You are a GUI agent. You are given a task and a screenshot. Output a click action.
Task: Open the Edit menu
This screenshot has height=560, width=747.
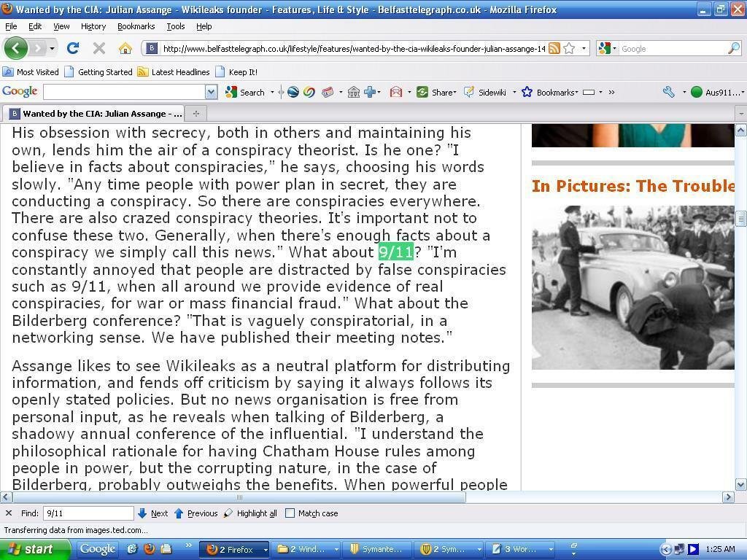tap(35, 26)
